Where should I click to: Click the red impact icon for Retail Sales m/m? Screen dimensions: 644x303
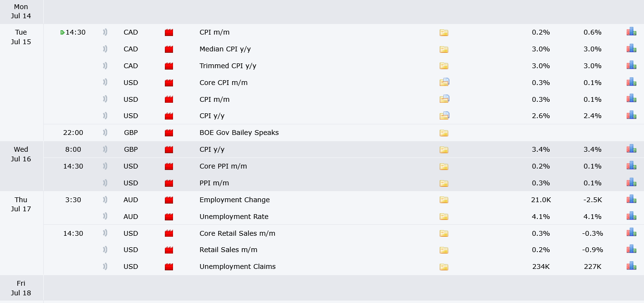[169, 250]
